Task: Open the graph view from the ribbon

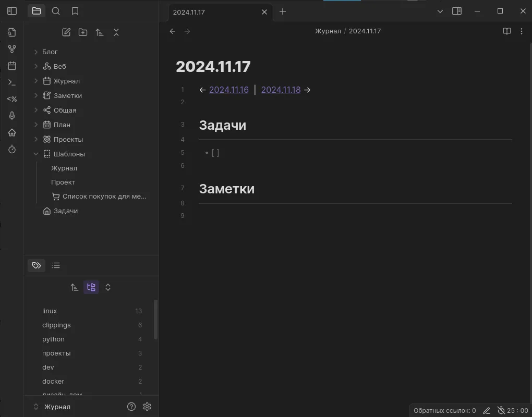Action: click(x=12, y=49)
